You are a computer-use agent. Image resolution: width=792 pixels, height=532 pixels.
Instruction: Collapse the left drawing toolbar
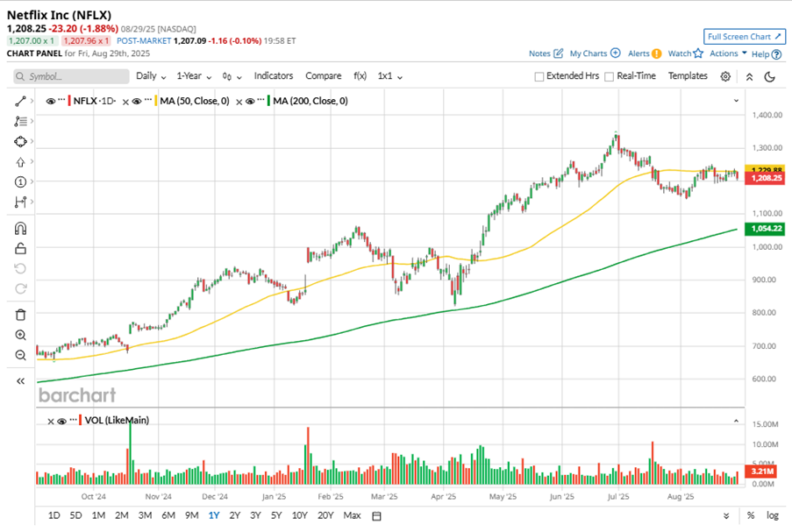[20, 381]
